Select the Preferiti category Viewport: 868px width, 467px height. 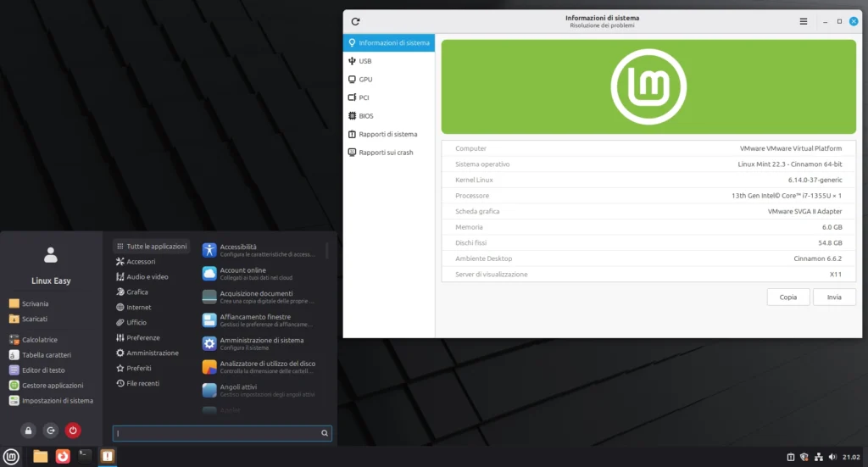click(151, 368)
